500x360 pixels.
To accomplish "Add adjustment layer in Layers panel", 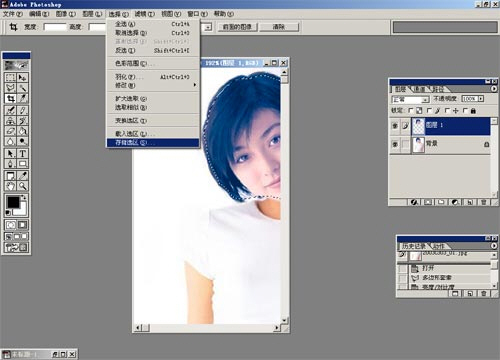I will click(x=456, y=202).
